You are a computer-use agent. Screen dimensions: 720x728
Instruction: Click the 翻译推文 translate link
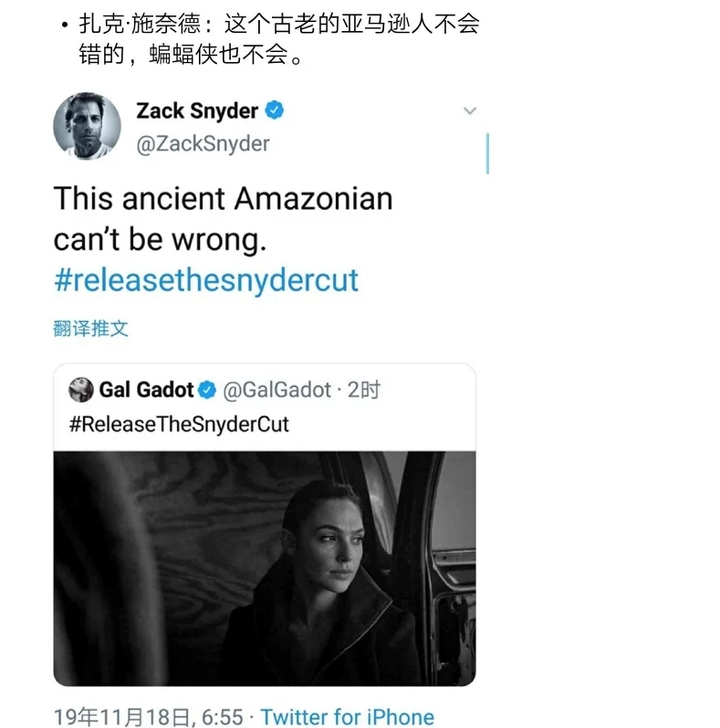pyautogui.click(x=90, y=328)
